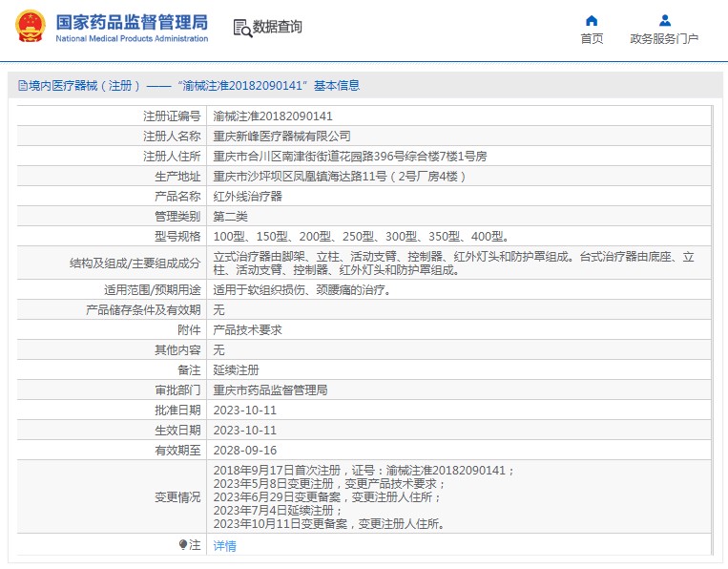Click the 政务服务门户 person icon
The height and width of the screenshot is (569, 728).
[665, 20]
